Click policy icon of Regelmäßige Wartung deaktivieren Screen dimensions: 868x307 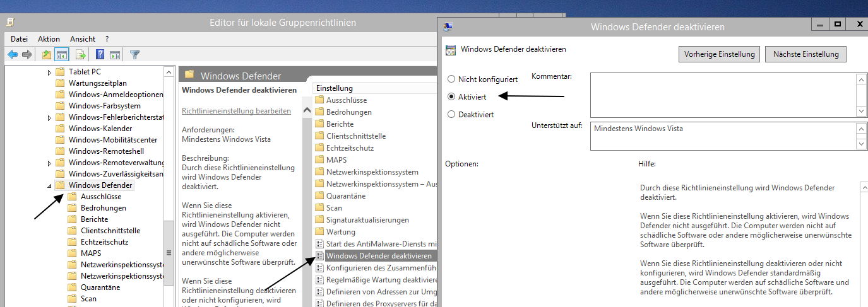tap(320, 280)
